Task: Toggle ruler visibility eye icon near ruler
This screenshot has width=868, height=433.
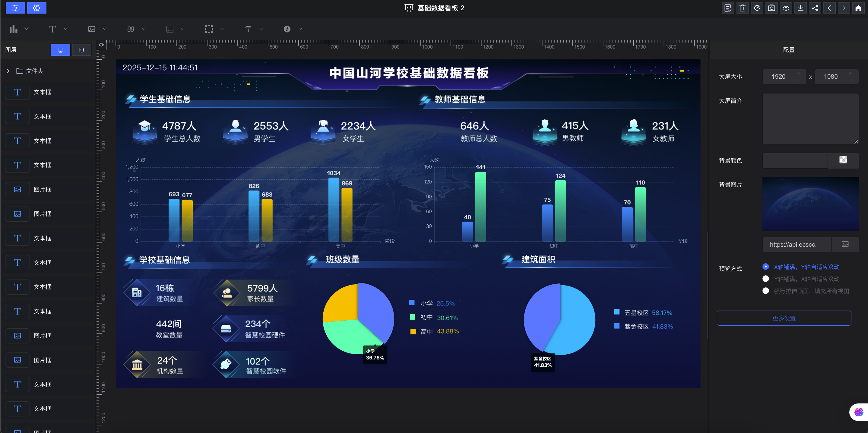Action: 101,45
